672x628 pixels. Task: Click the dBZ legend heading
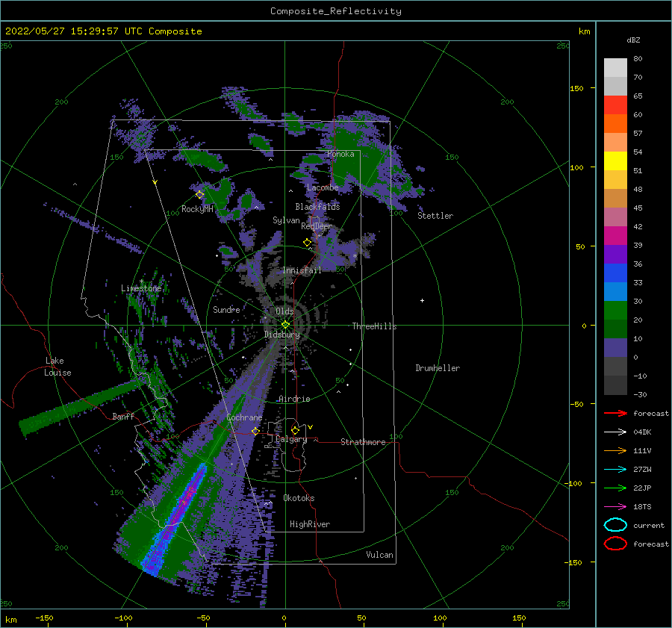pyautogui.click(x=633, y=40)
